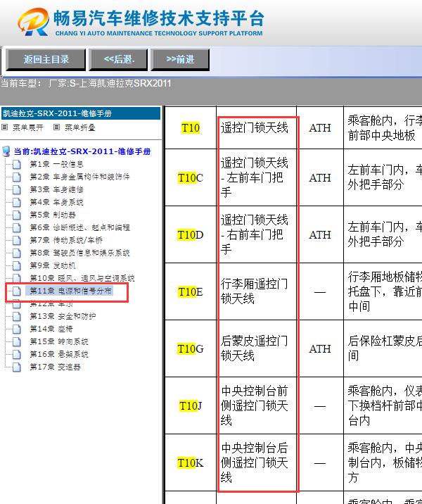The image size is (422, 504).
Task: Click the 凯迪拉克-SRX-2011-维修手册 panel header
Action: (81, 113)
